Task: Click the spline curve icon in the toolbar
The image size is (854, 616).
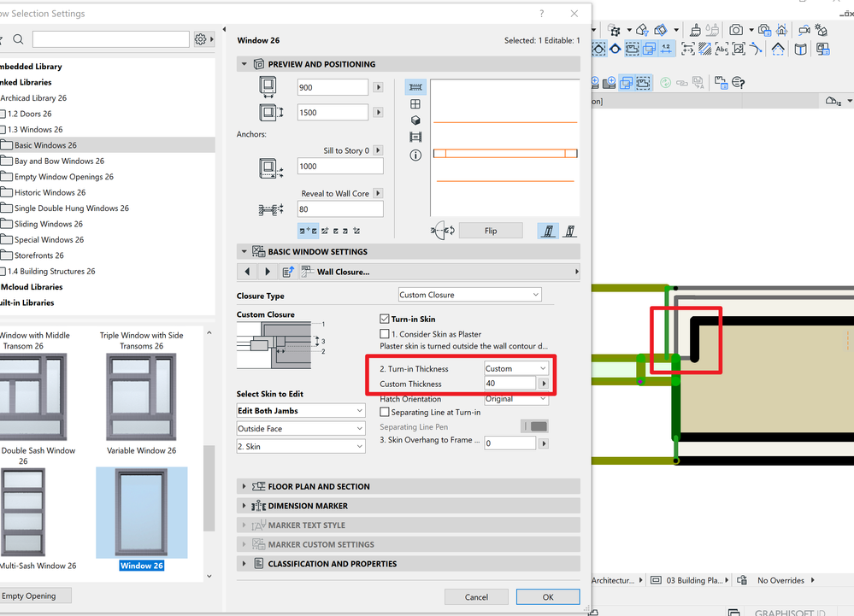Action: (756, 49)
